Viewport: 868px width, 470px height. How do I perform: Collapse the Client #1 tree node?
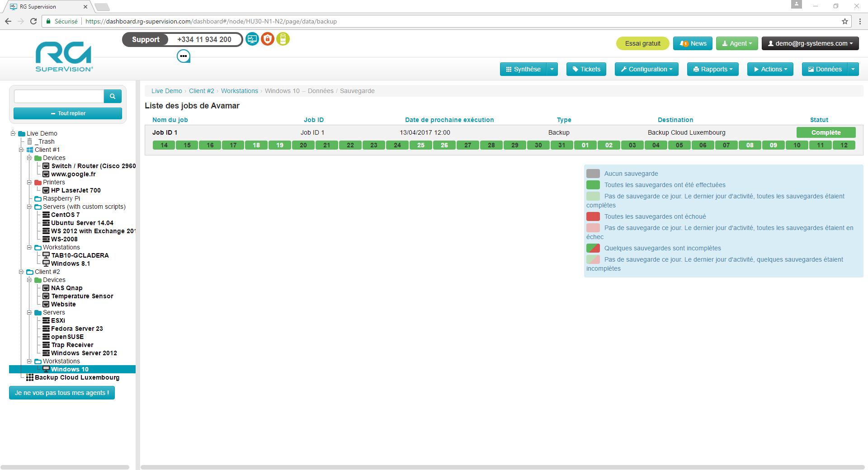point(21,150)
